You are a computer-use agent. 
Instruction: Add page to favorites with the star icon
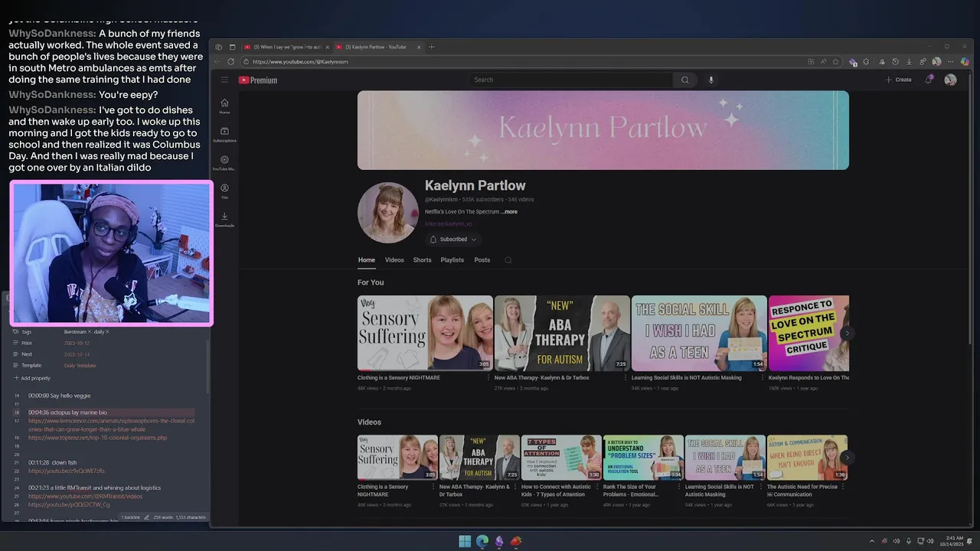tap(836, 61)
